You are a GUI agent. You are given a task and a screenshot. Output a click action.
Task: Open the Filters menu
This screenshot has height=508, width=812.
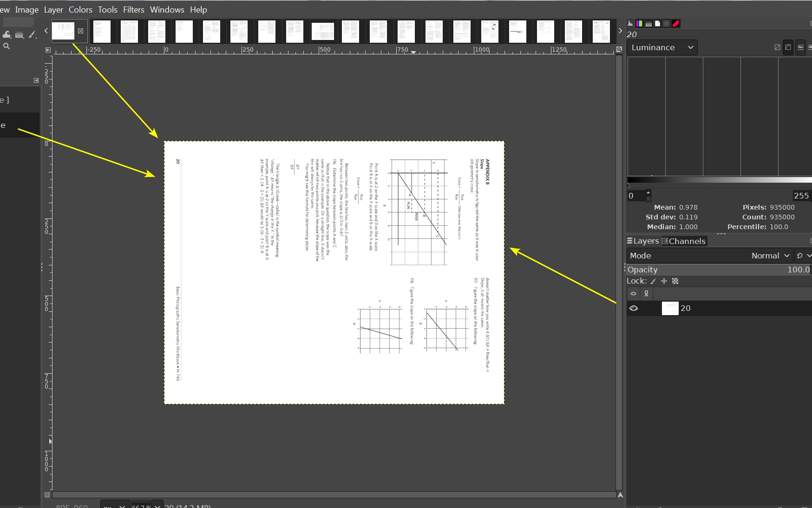tap(133, 10)
